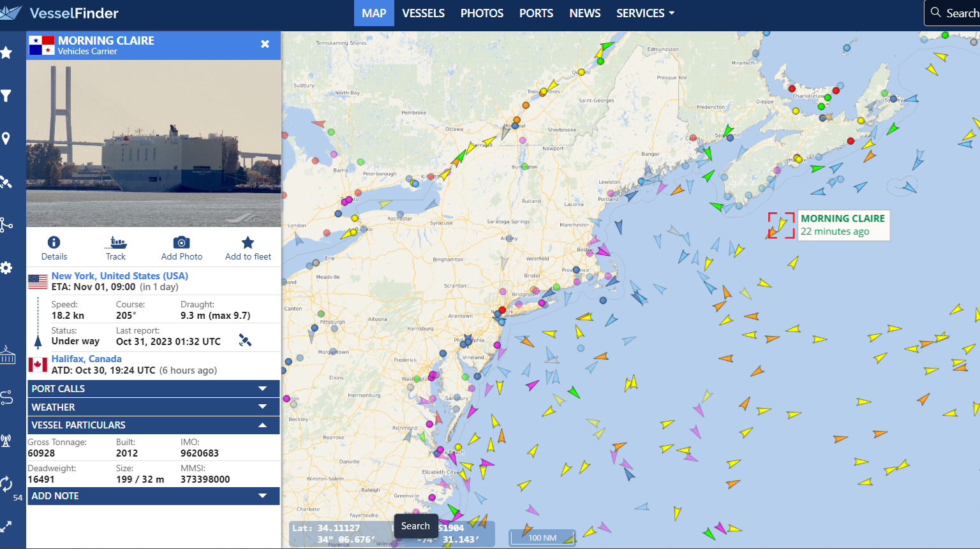Click the satellite icon in the sidebar

[x=6, y=182]
